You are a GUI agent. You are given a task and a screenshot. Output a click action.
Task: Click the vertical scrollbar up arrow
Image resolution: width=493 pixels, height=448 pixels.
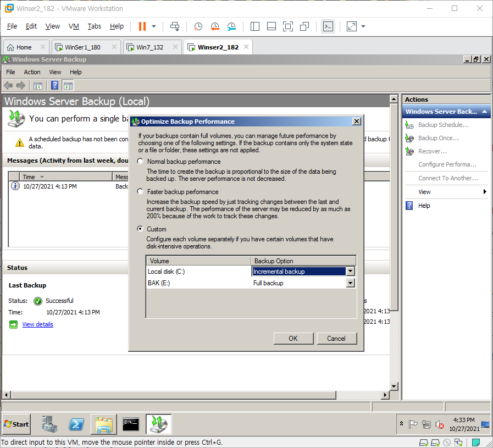(x=394, y=99)
